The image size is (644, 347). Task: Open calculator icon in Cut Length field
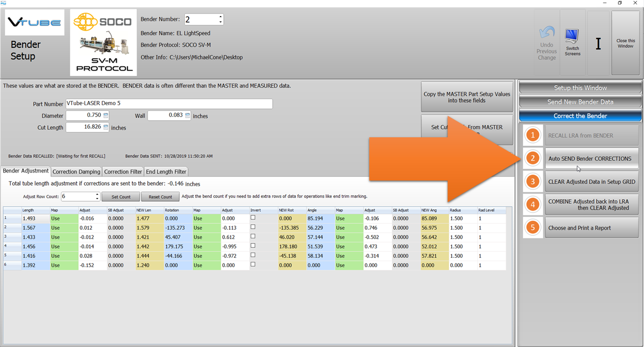pos(106,127)
